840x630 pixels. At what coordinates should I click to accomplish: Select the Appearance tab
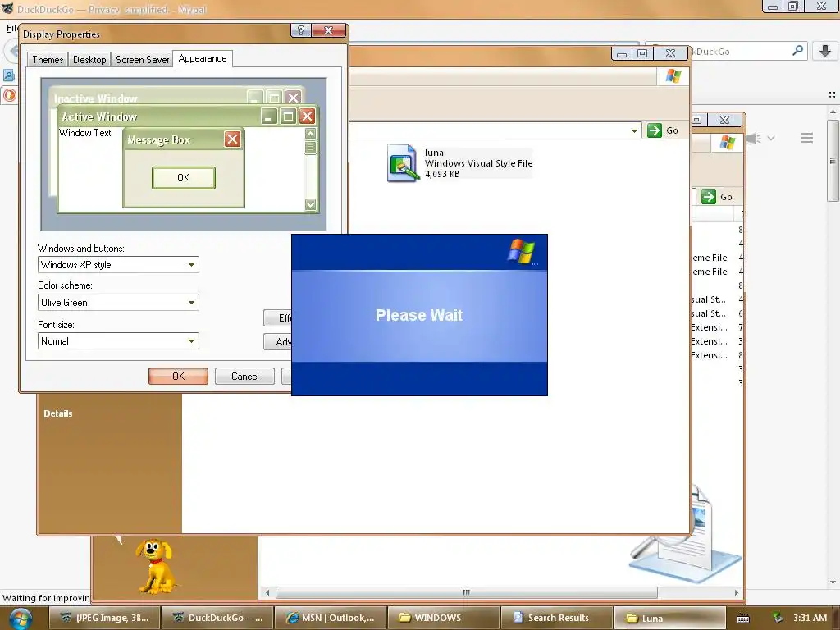pos(203,58)
